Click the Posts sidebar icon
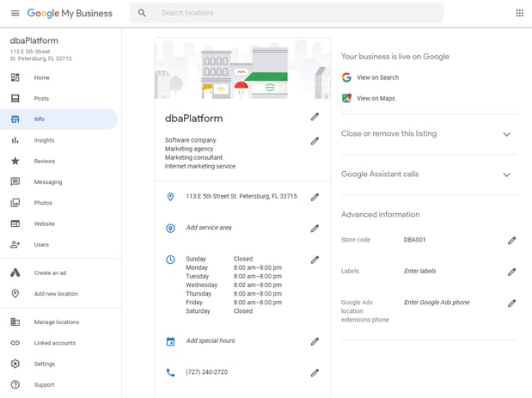The image size is (532, 398). pyautogui.click(x=15, y=98)
